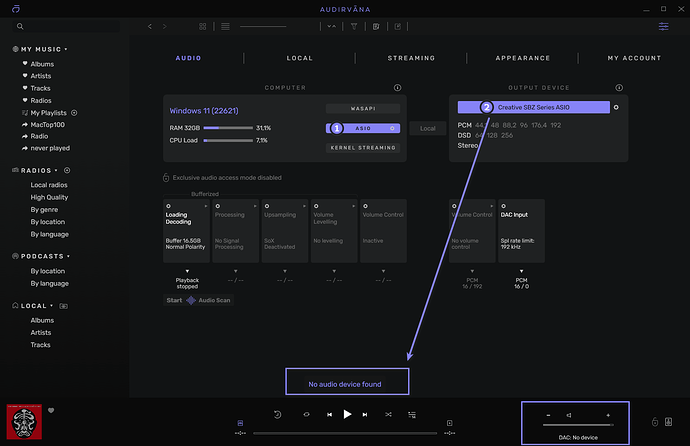Select WASAPI audio driver
Screen dimensions: 690x446
click(363, 108)
